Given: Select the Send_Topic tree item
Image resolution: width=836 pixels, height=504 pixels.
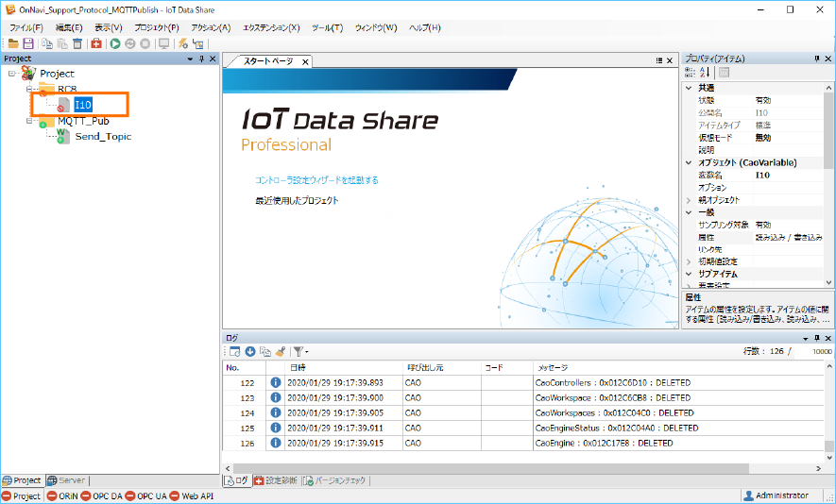Looking at the screenshot, I should point(103,137).
